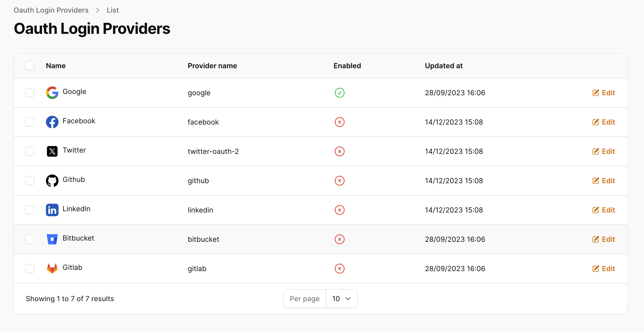Image resolution: width=644 pixels, height=332 pixels.
Task: Select the Twitter row checkbox
Action: coord(30,151)
